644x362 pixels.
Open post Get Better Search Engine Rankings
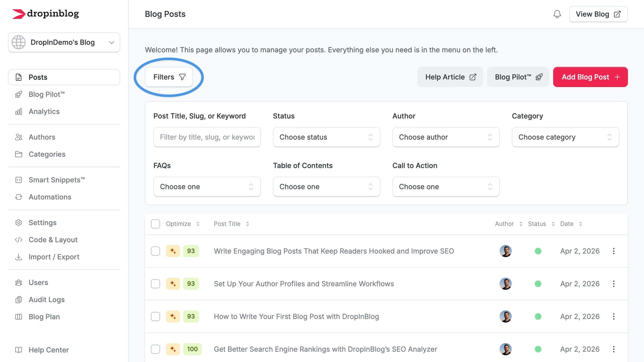tap(325, 349)
